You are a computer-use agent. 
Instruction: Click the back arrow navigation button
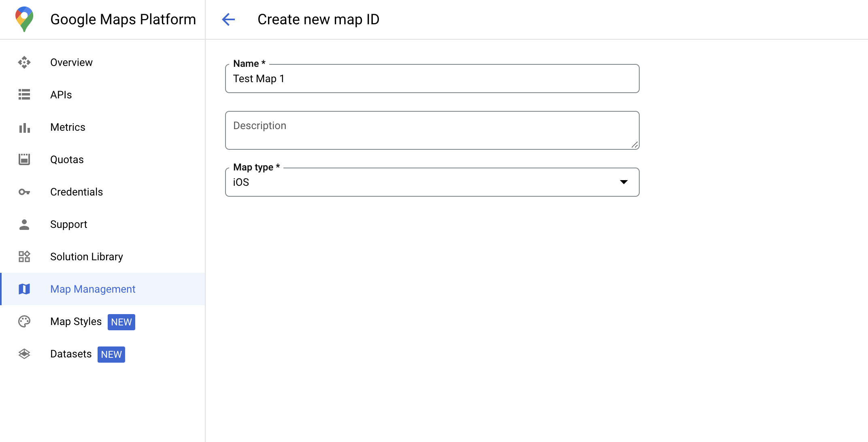[228, 19]
